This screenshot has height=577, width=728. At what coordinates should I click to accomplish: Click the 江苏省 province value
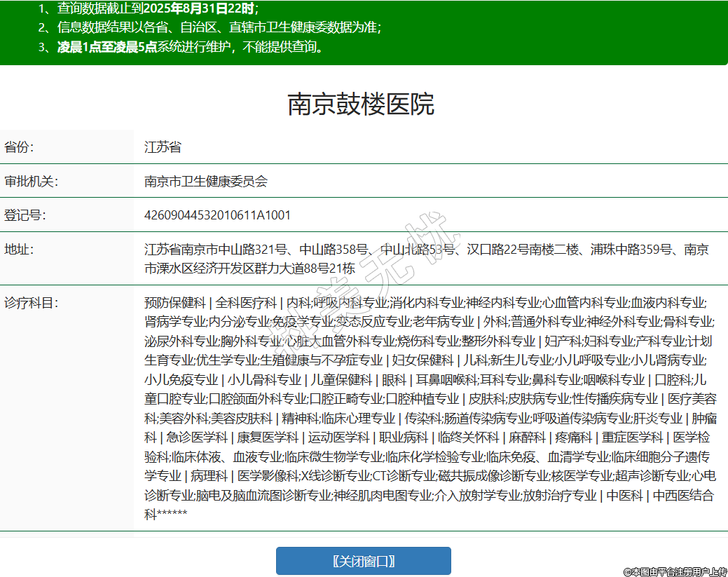(163, 147)
